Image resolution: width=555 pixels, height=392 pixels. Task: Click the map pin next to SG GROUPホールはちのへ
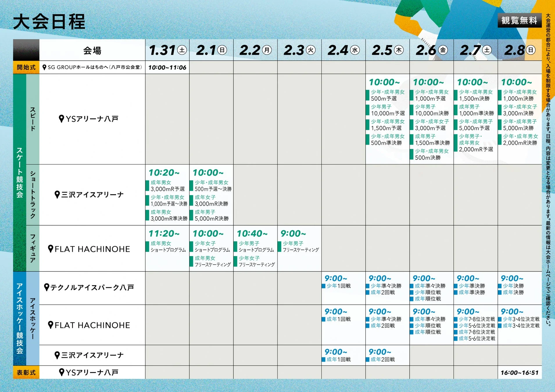pyautogui.click(x=44, y=67)
